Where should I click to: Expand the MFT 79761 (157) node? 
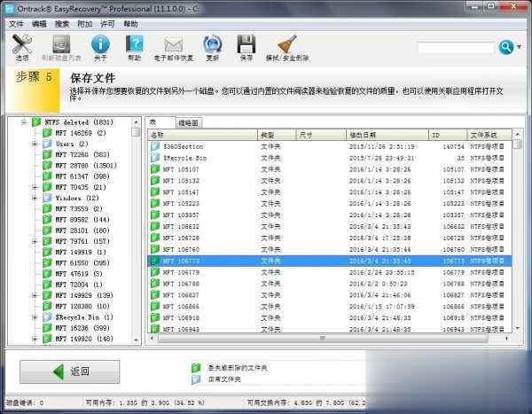click(35, 241)
